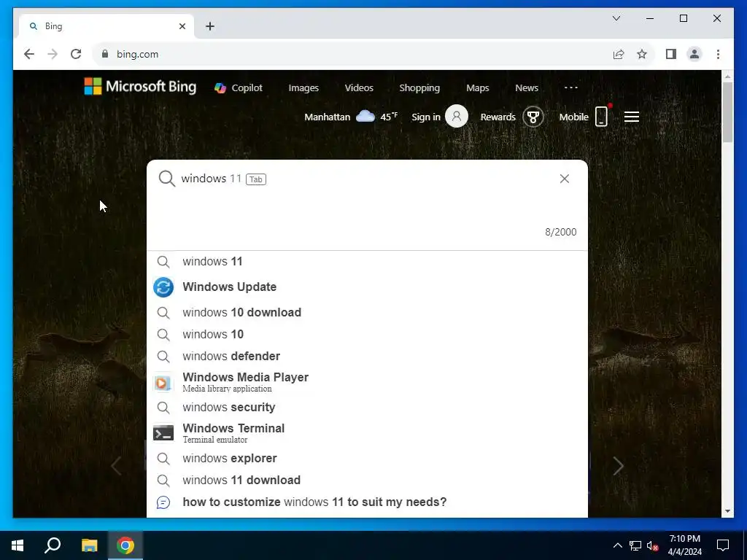Choose suggestion "windows defender"

point(367,356)
